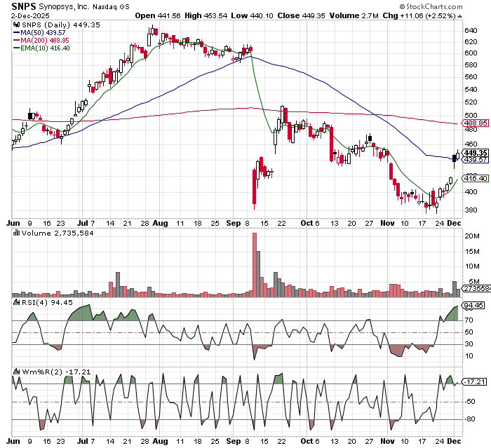This screenshot has width=491, height=448.
Task: Click the -50 level on Wm%R axis
Action: pos(470,402)
